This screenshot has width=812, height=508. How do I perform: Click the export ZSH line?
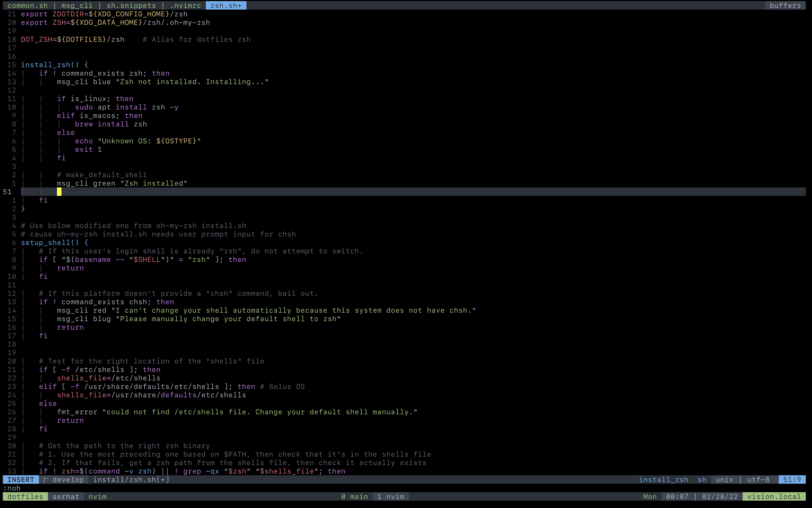click(115, 23)
